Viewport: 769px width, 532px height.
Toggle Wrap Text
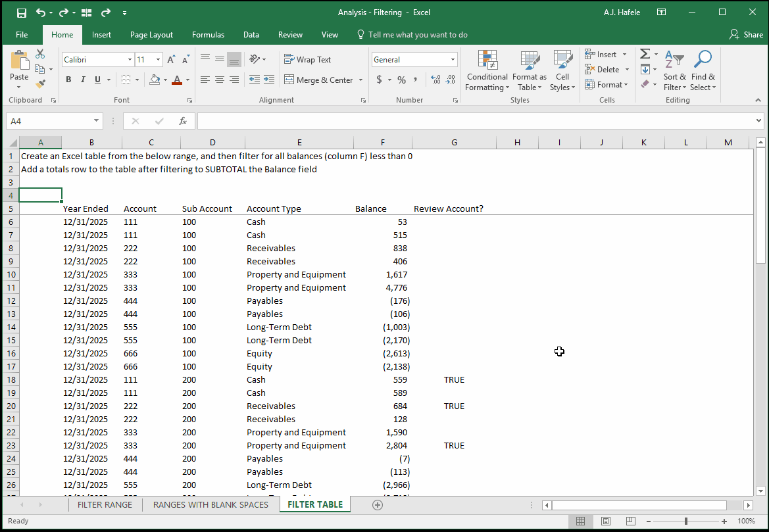pos(307,59)
